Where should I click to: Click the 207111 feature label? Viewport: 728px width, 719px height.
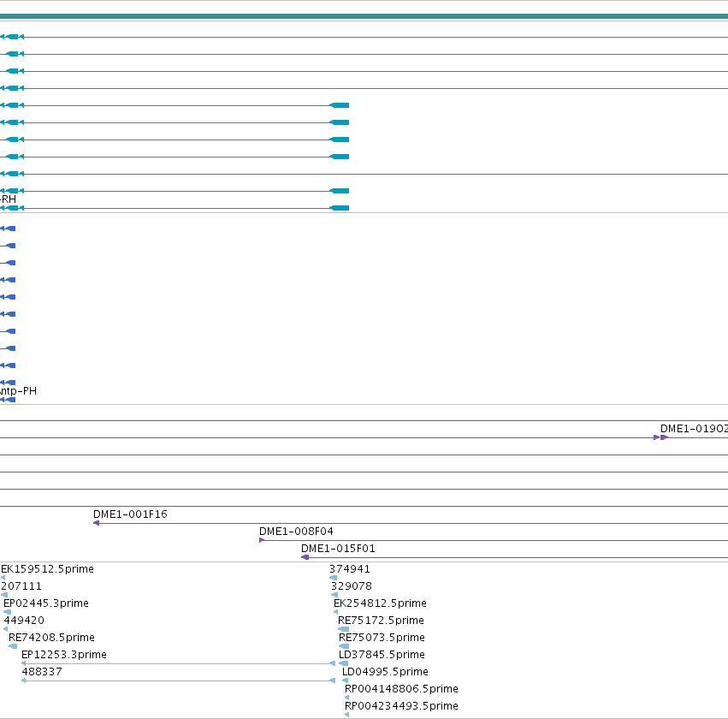click(x=21, y=586)
